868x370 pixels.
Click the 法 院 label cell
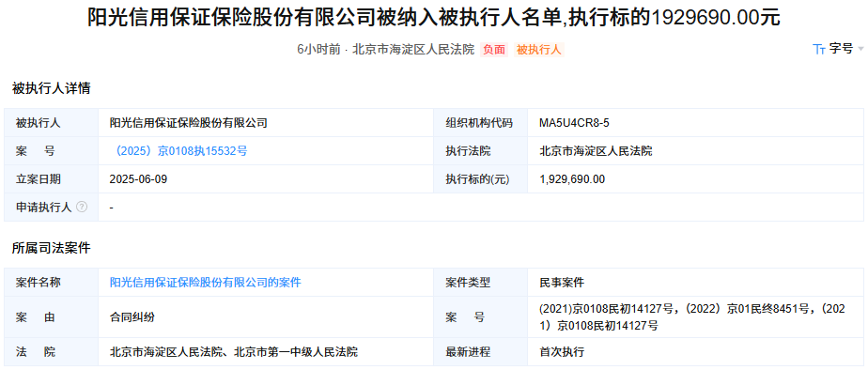(x=51, y=352)
